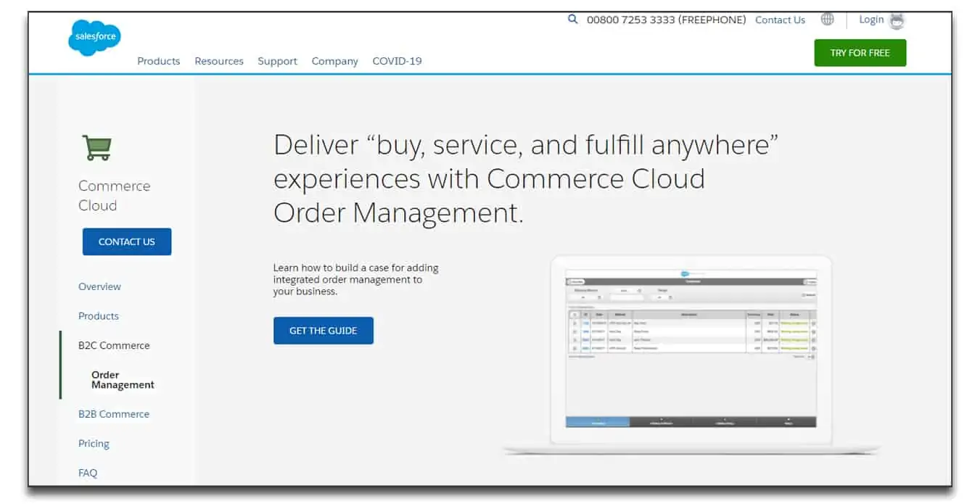Image resolution: width=980 pixels, height=504 pixels.
Task: Open the COVID-19 navigation item
Action: 397,61
